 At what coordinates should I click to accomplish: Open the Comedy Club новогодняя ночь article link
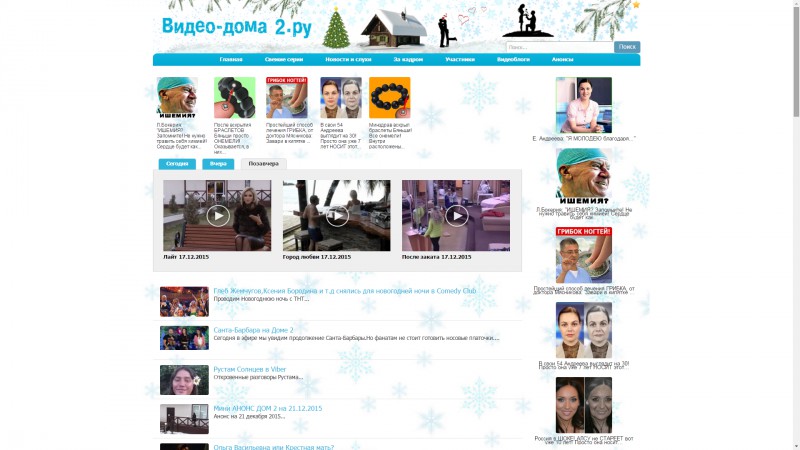[x=344, y=291]
